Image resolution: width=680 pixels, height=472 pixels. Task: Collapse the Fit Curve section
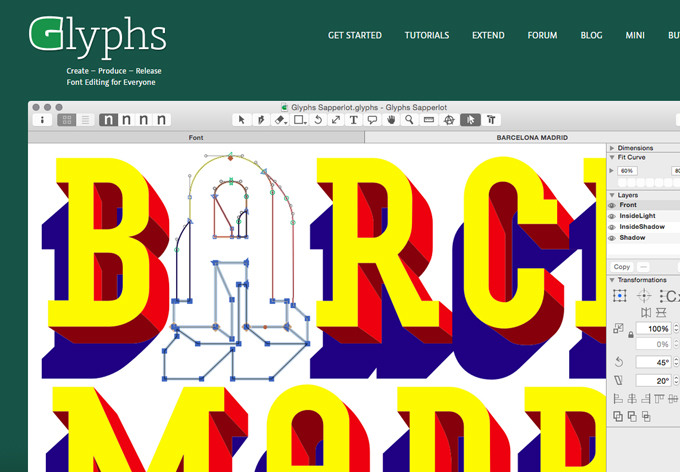pos(612,157)
